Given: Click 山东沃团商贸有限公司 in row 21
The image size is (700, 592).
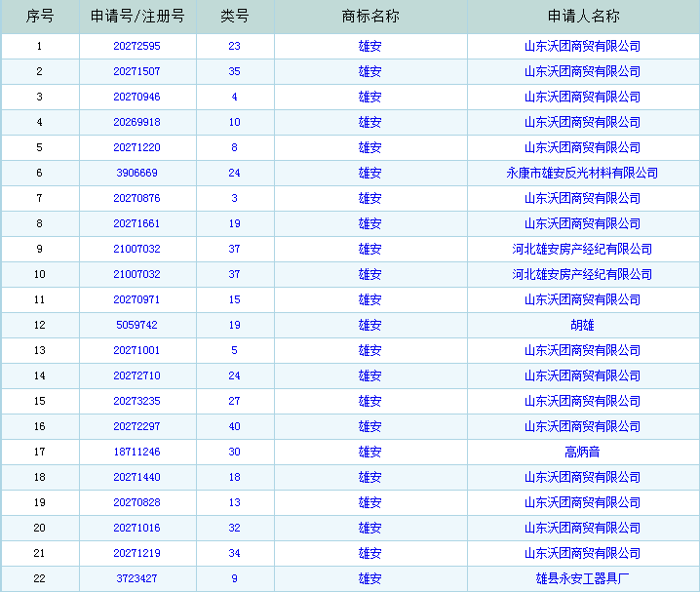Looking at the screenshot, I should (582, 553).
